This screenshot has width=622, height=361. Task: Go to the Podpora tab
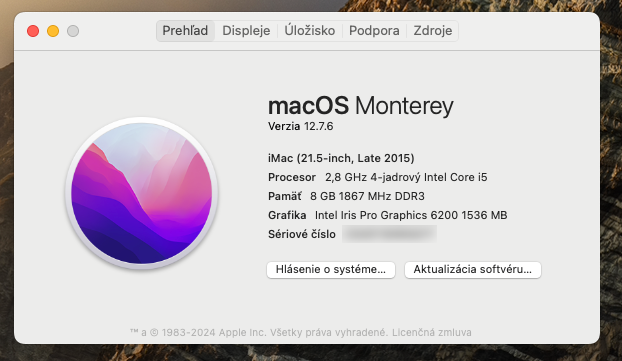374,31
